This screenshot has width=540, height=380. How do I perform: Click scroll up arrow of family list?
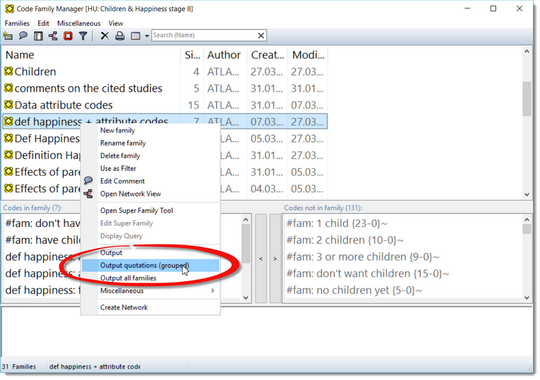tap(527, 52)
